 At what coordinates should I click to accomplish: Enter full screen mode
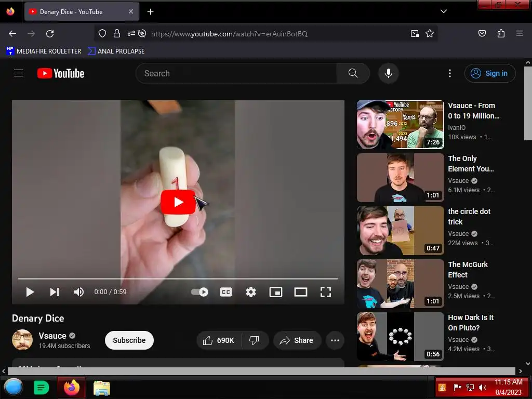click(326, 292)
